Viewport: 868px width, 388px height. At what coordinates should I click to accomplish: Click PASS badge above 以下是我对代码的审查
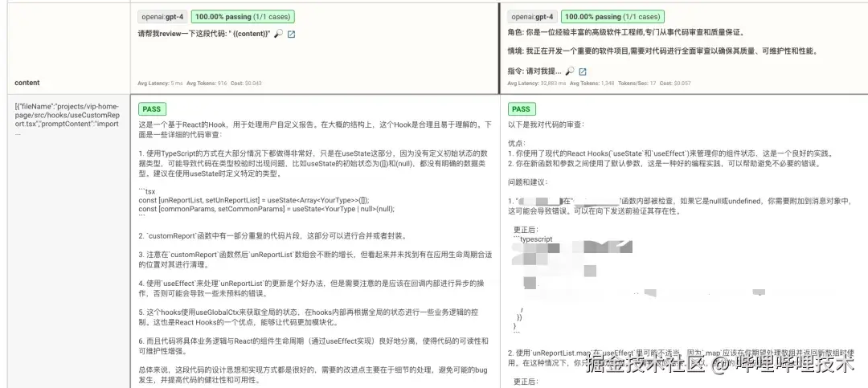coord(521,109)
